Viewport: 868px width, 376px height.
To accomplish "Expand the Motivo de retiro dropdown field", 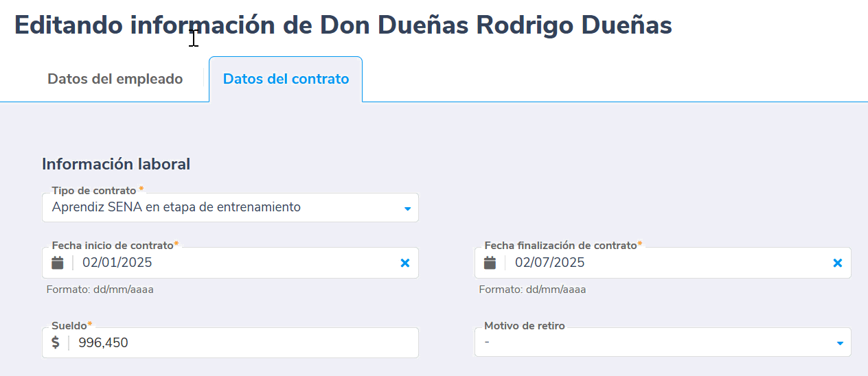I will pos(652,342).
